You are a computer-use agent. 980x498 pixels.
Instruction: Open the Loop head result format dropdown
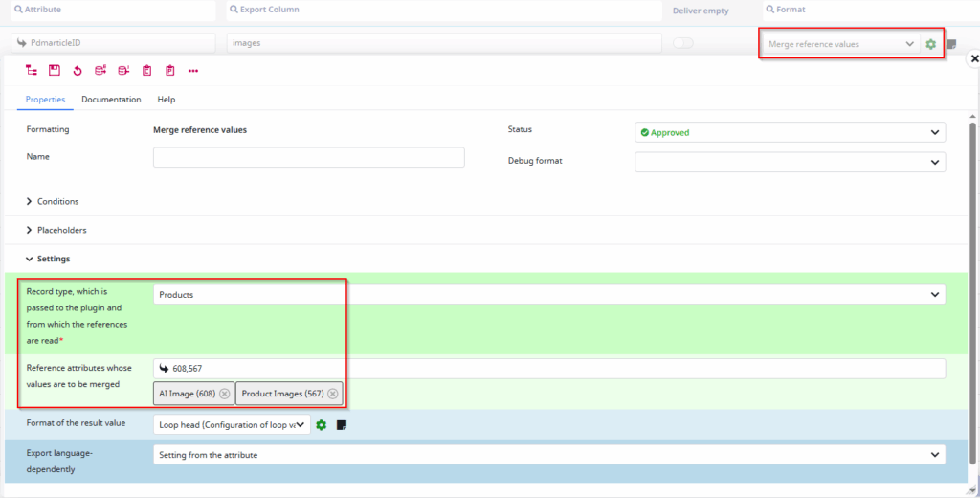click(232, 425)
